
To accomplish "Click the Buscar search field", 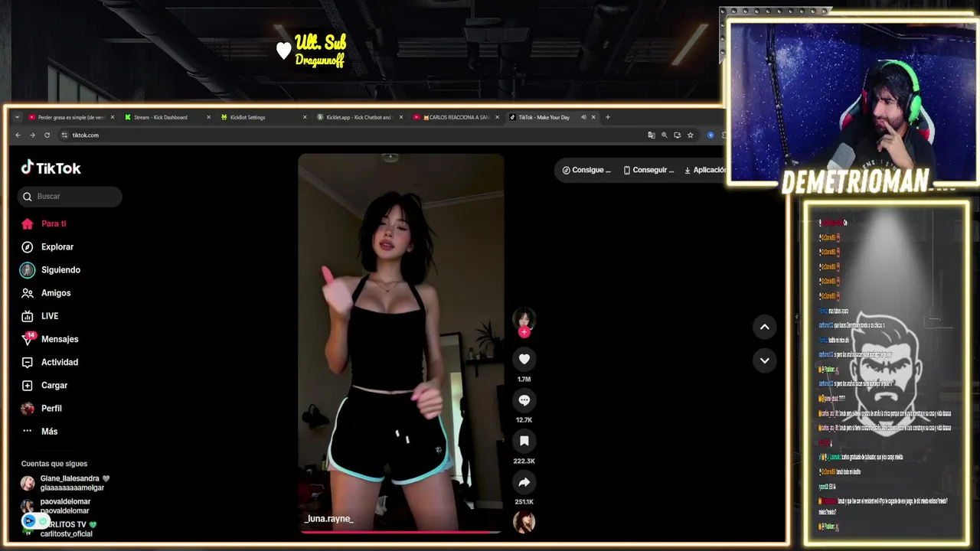I will tap(70, 197).
